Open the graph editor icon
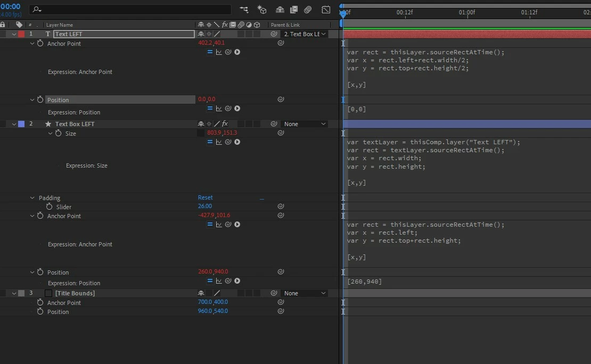Image resolution: width=591 pixels, height=364 pixels. tap(326, 10)
